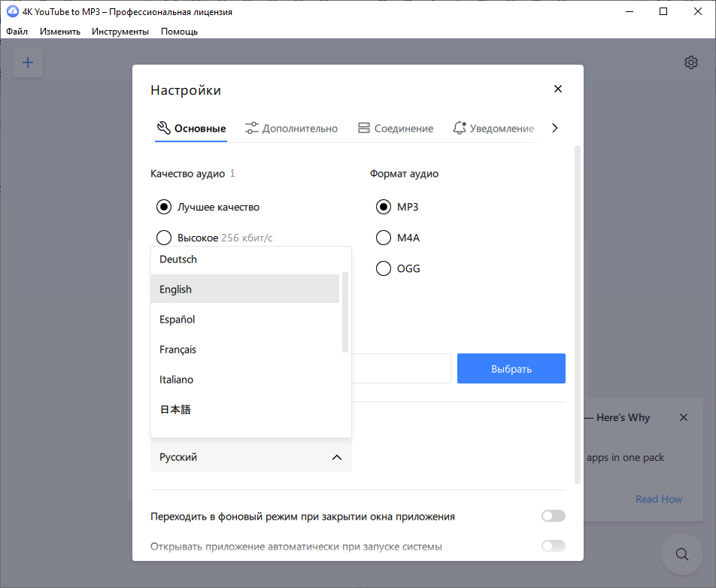Click the apps in one pack text
Screen dimensions: 716x588
tap(625, 457)
